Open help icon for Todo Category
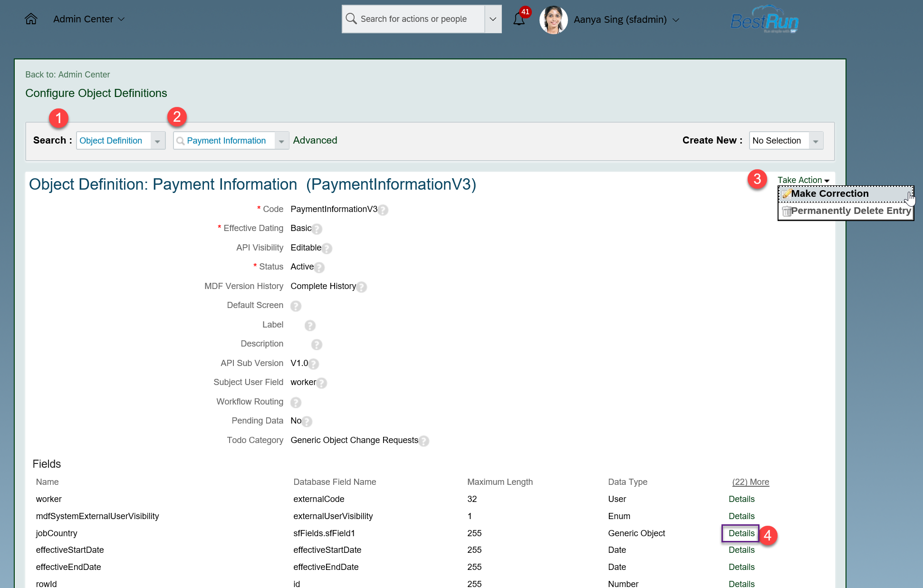 (424, 441)
